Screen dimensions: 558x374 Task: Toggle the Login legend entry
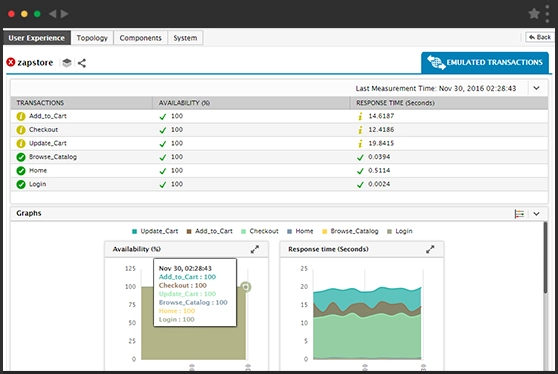[x=400, y=231]
